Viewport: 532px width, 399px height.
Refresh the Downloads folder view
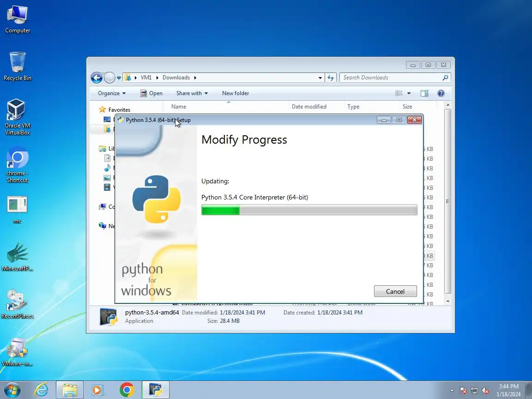pos(331,78)
